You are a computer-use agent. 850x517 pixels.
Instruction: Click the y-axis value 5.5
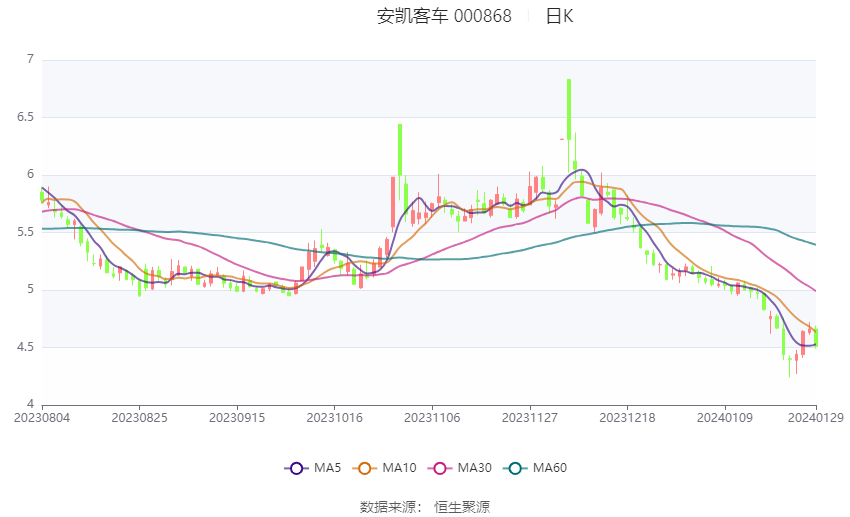[25, 232]
